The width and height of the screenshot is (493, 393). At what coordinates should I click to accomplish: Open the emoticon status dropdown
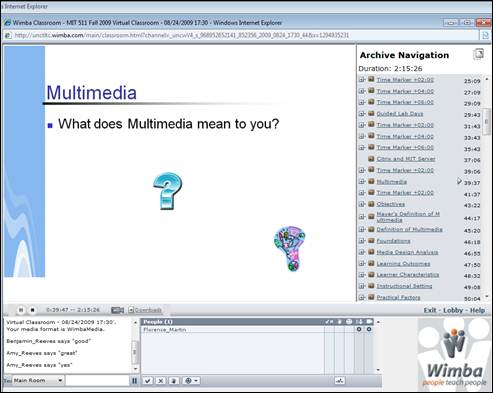click(191, 381)
